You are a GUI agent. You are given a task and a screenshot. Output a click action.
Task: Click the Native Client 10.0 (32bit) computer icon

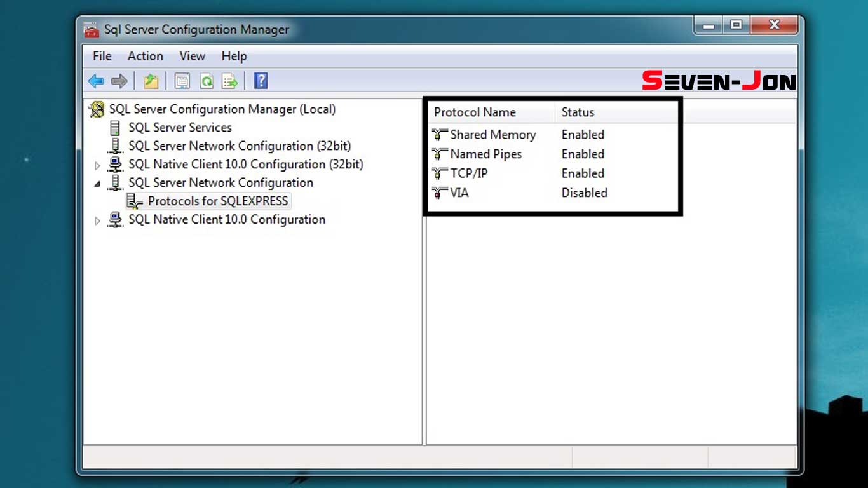click(x=116, y=165)
